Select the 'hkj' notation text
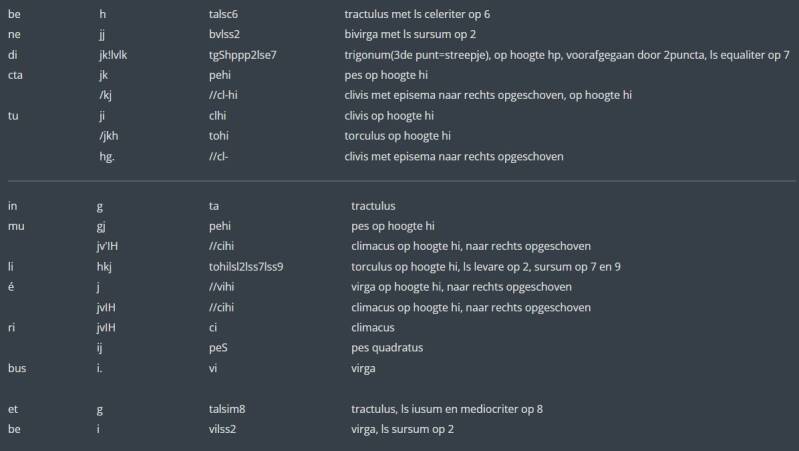Image resolution: width=799 pixels, height=451 pixels. coord(106,267)
